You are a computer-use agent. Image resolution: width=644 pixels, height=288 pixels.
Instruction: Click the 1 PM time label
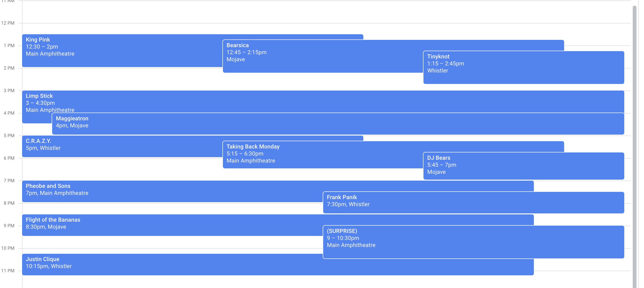[9, 45]
